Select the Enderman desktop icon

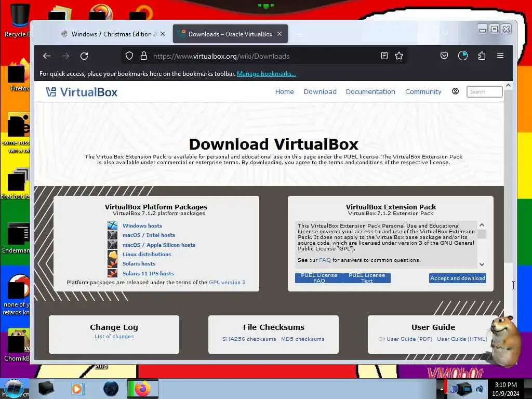[x=16, y=237]
